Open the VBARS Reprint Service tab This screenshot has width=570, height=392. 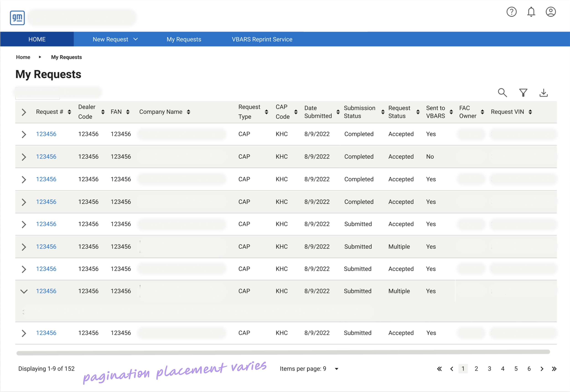(262, 39)
